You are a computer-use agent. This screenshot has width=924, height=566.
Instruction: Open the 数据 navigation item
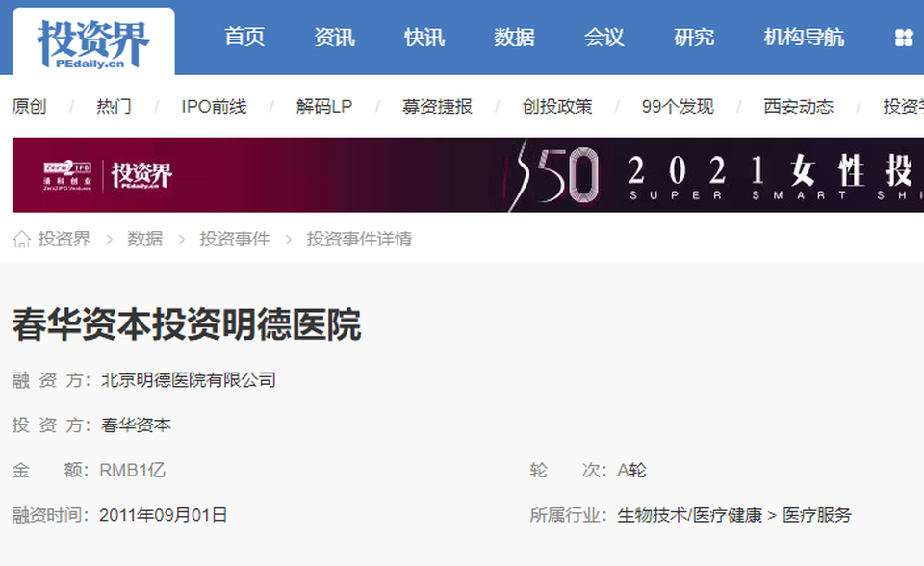[x=514, y=38]
